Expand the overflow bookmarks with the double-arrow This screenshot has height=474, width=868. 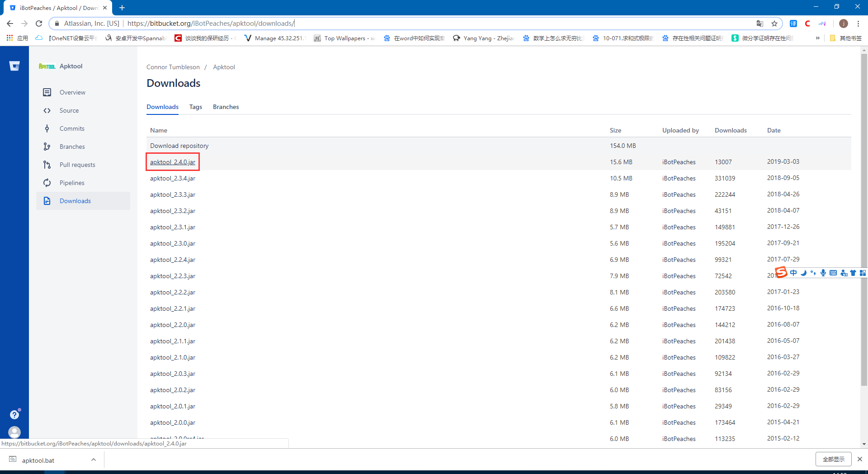click(817, 38)
